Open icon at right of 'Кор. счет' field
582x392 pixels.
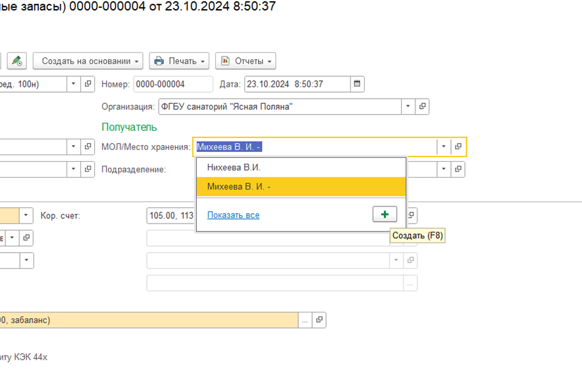click(x=411, y=215)
